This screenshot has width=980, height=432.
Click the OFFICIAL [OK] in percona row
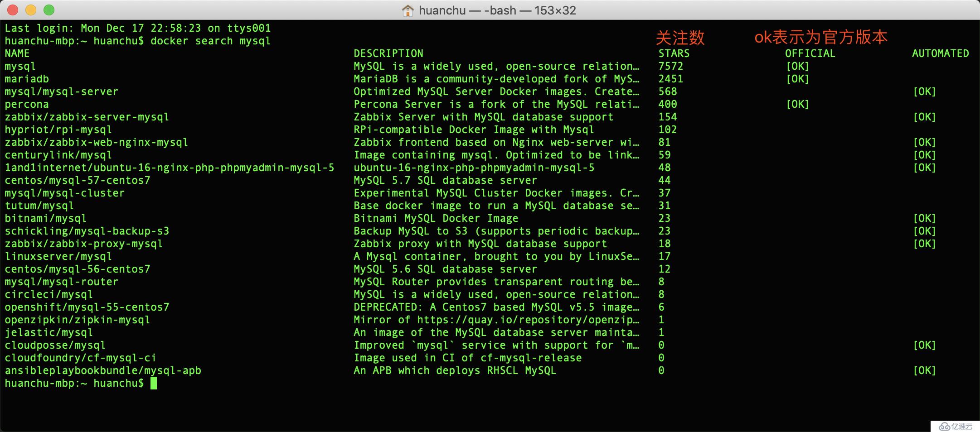click(798, 104)
